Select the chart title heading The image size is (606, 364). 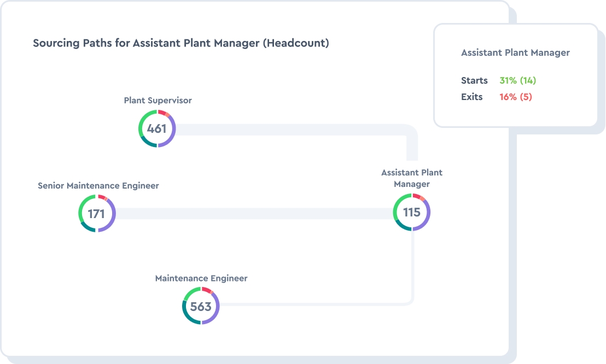[180, 43]
